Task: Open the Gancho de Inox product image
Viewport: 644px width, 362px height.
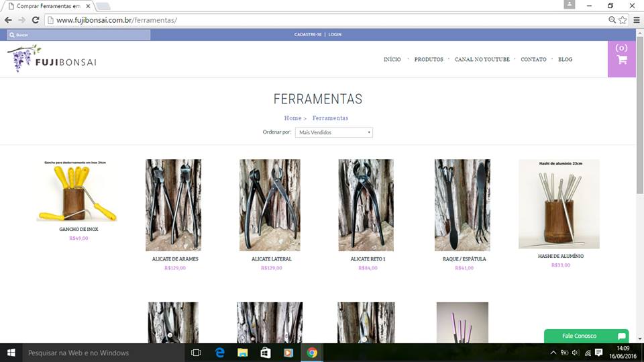Action: 78,192
